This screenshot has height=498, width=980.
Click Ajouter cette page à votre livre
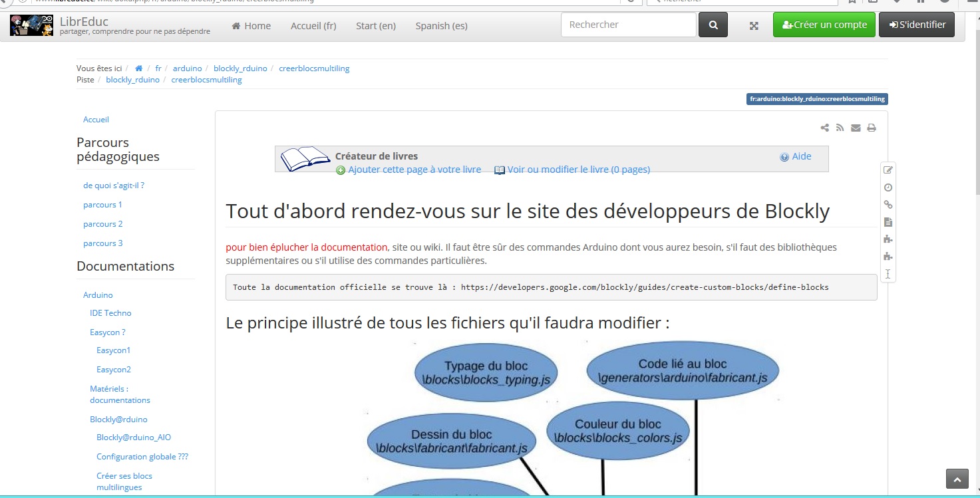coord(414,170)
